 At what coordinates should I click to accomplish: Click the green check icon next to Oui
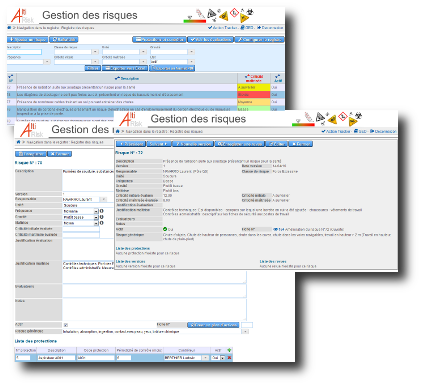tap(165, 229)
